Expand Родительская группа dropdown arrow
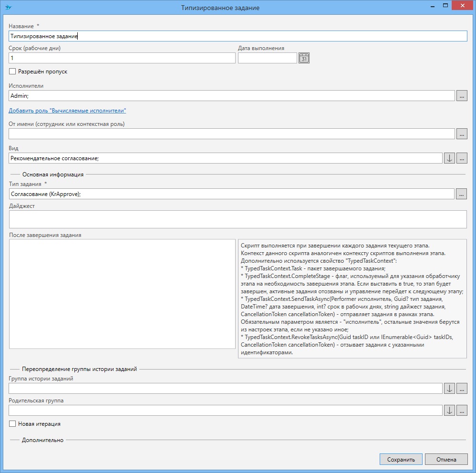This screenshot has width=476, height=473. (x=449, y=410)
